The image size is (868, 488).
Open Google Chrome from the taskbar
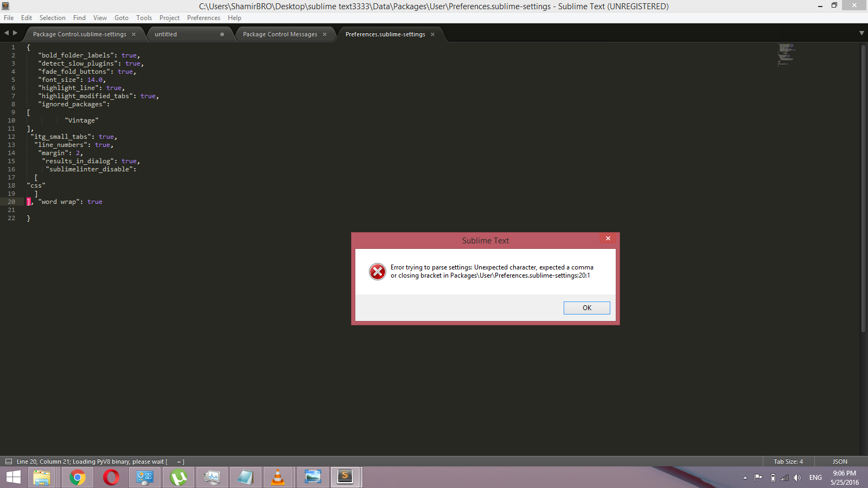click(78, 477)
